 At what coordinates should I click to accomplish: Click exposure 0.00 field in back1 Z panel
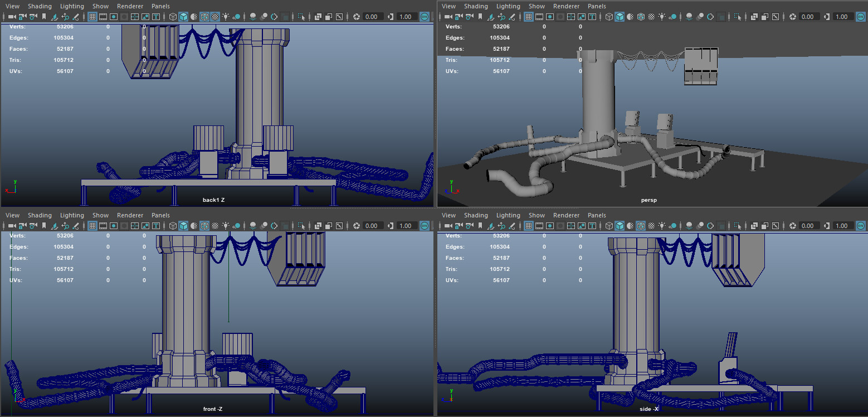[373, 17]
